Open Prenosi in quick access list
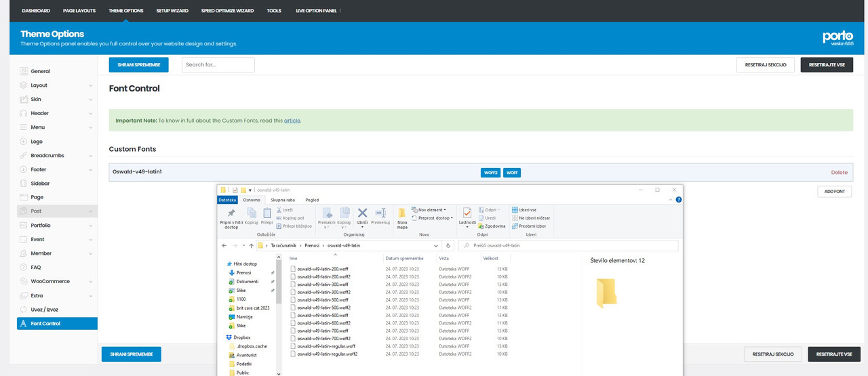 pyautogui.click(x=243, y=272)
